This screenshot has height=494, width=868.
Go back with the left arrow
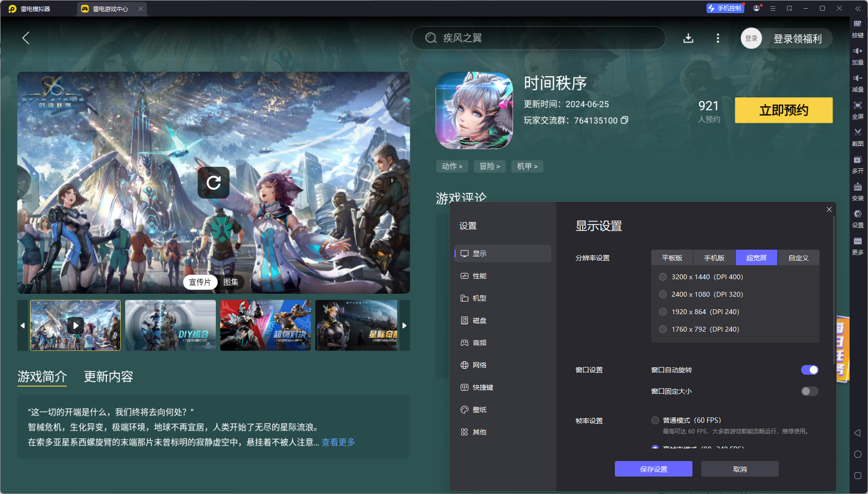(x=26, y=38)
